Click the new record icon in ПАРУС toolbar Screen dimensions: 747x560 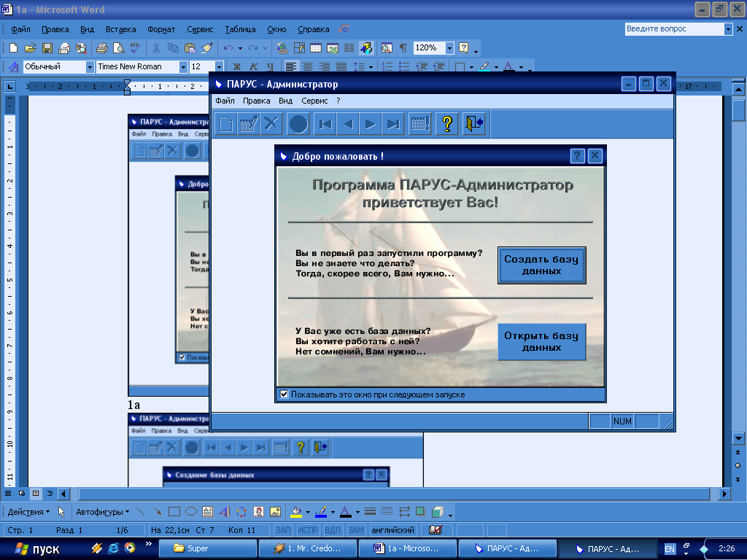pos(226,124)
